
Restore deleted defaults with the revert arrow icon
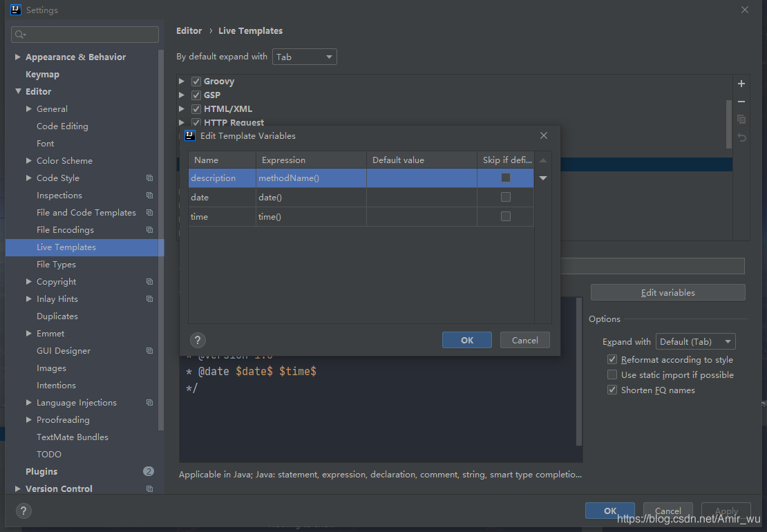(741, 137)
